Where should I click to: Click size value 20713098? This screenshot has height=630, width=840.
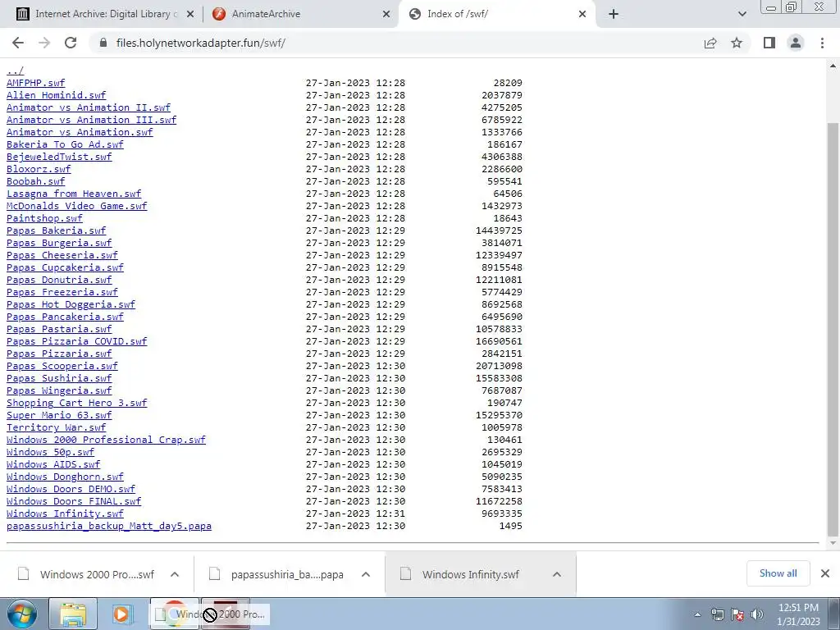[499, 367]
